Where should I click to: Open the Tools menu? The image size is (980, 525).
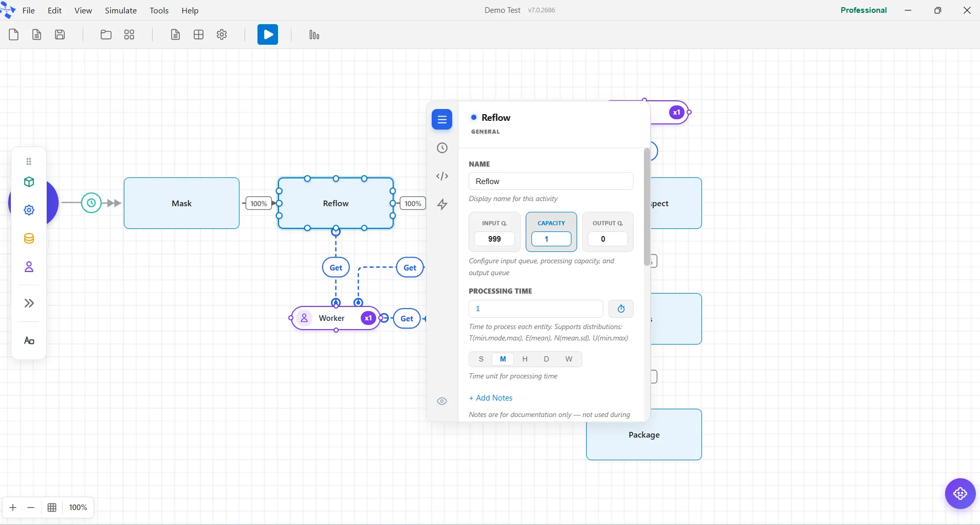tap(159, 10)
